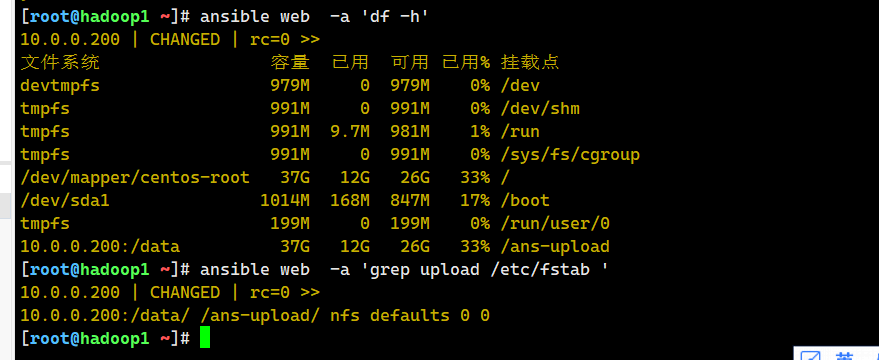Click the 9.7M used value for /run
The height and width of the screenshot is (360, 879).
tap(350, 132)
